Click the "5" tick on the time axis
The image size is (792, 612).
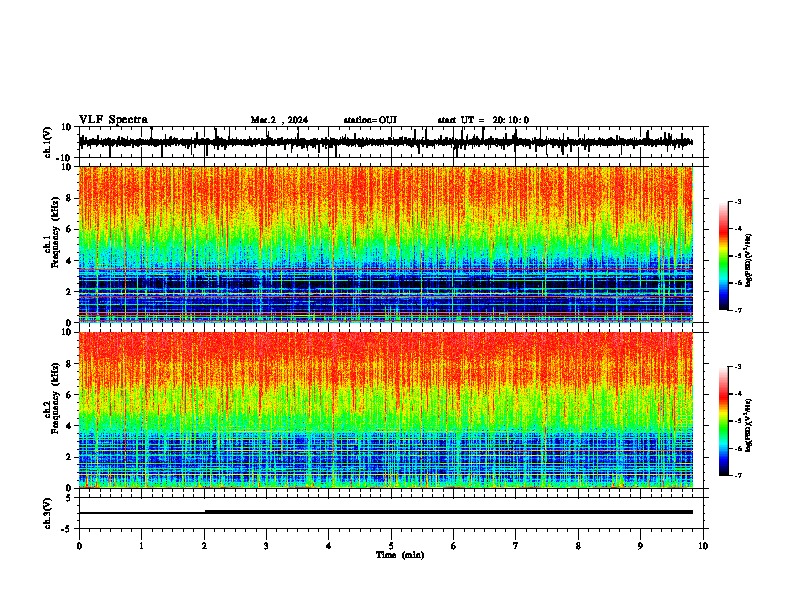(x=391, y=546)
